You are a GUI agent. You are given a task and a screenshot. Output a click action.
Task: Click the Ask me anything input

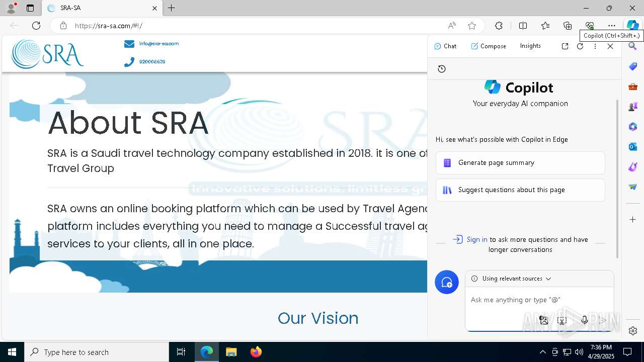(538, 300)
